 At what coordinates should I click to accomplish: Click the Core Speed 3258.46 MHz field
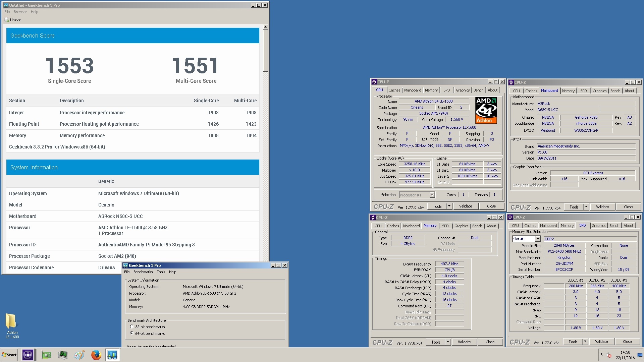pyautogui.click(x=415, y=164)
